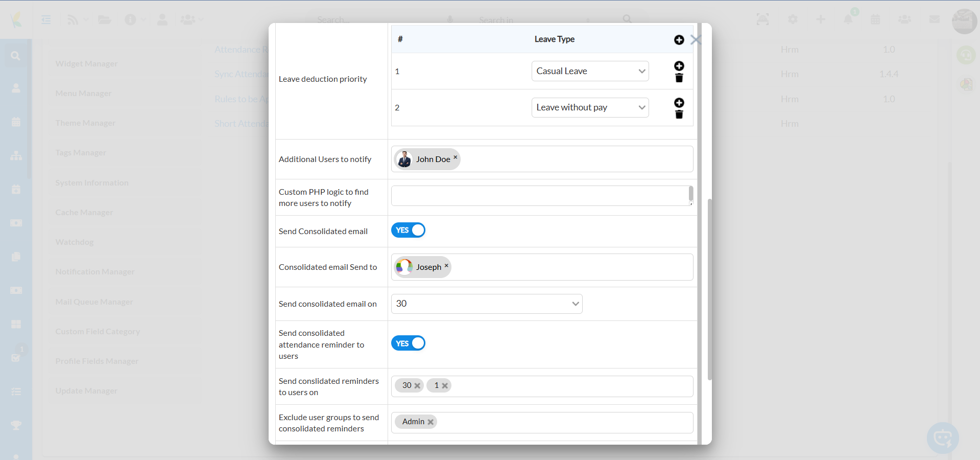Screen dimensions: 980x460
Task: Delete the Leave without pay row
Action: click(x=679, y=115)
